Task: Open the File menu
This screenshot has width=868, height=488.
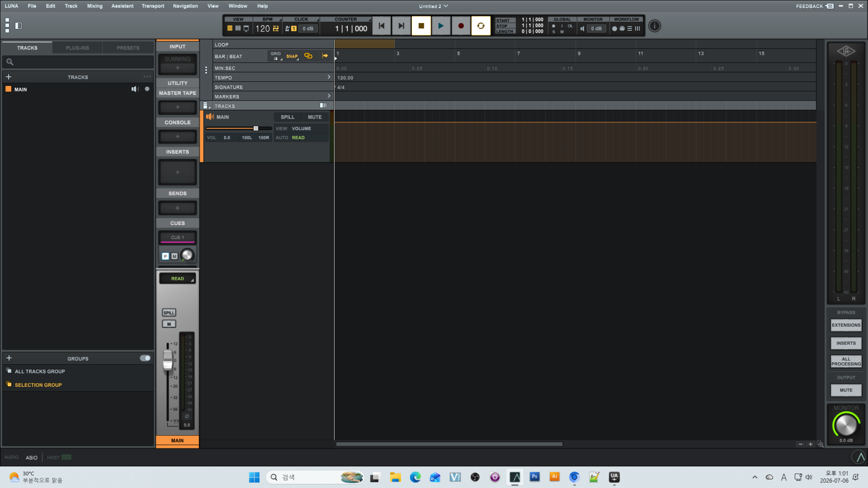Action: click(x=32, y=6)
